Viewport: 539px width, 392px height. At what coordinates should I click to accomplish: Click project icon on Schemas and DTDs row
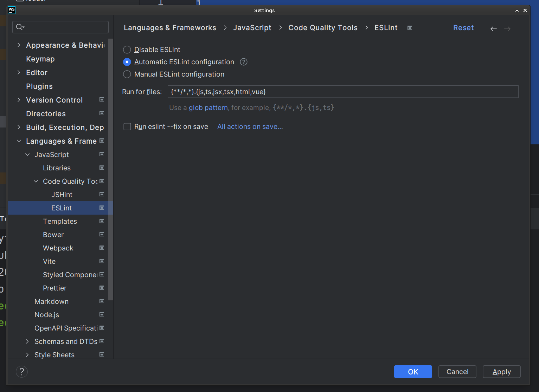point(102,341)
